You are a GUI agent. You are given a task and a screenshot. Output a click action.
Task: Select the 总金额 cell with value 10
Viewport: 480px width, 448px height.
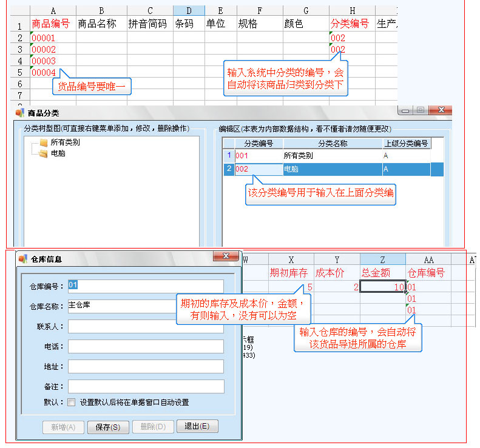pyautogui.click(x=382, y=287)
